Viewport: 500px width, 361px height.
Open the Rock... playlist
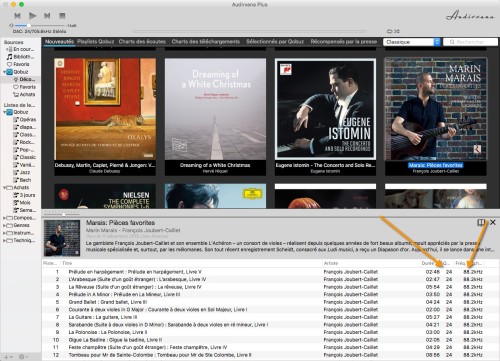25,142
